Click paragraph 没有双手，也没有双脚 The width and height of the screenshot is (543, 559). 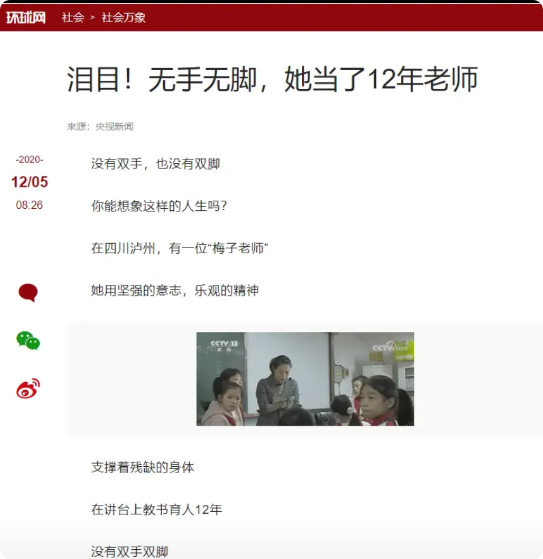coord(155,164)
